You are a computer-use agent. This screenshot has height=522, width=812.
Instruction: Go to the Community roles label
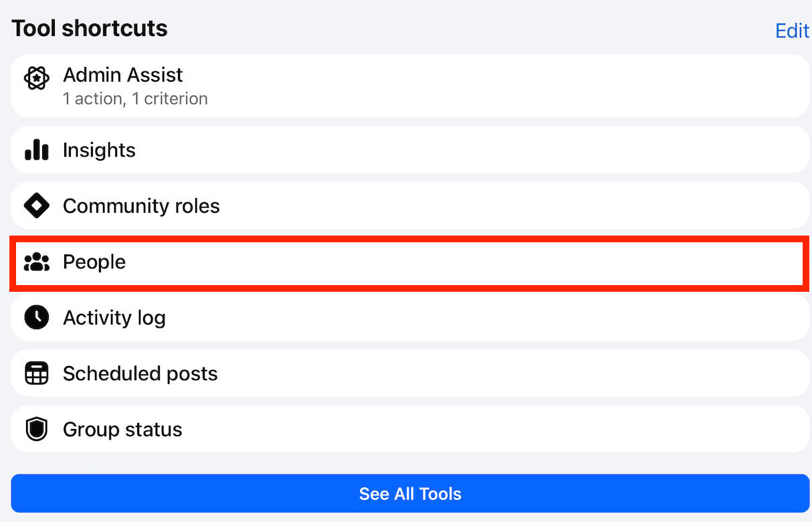point(141,205)
